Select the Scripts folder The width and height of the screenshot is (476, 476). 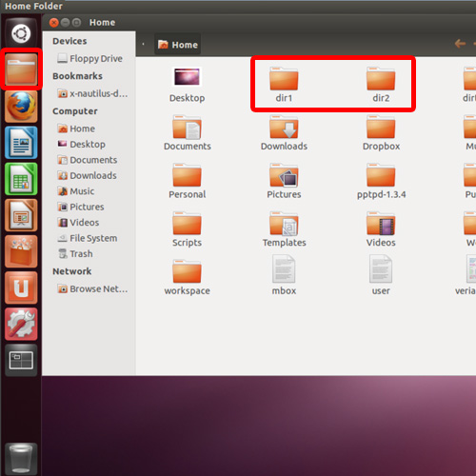[187, 229]
